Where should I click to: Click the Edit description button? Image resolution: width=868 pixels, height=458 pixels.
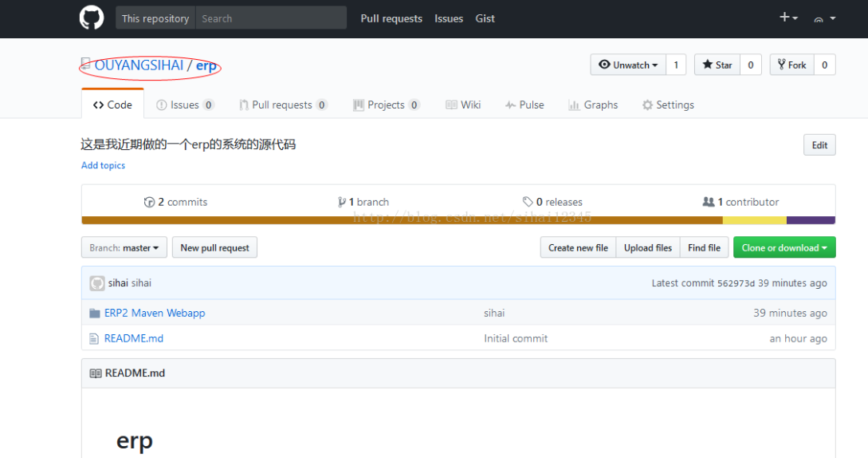(819, 145)
